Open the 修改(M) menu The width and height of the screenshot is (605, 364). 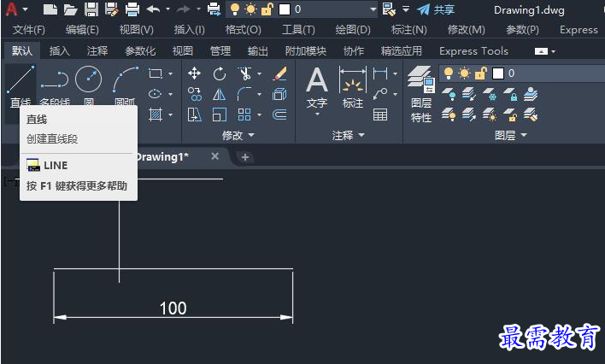[x=466, y=30]
